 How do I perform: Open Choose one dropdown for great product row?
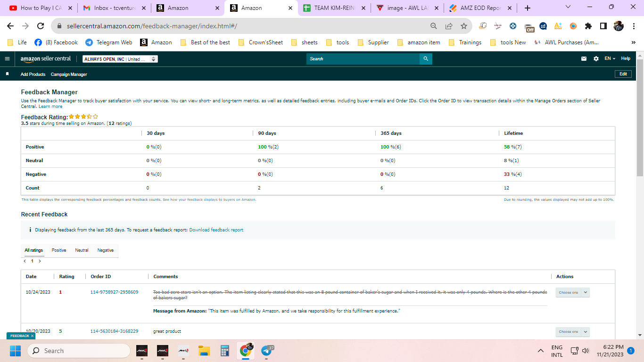[572, 332]
